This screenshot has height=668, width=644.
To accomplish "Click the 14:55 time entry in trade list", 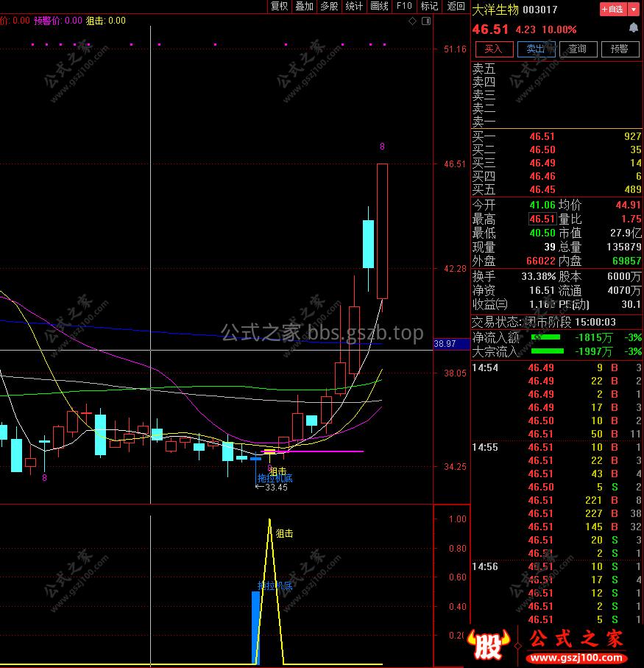I will (485, 447).
